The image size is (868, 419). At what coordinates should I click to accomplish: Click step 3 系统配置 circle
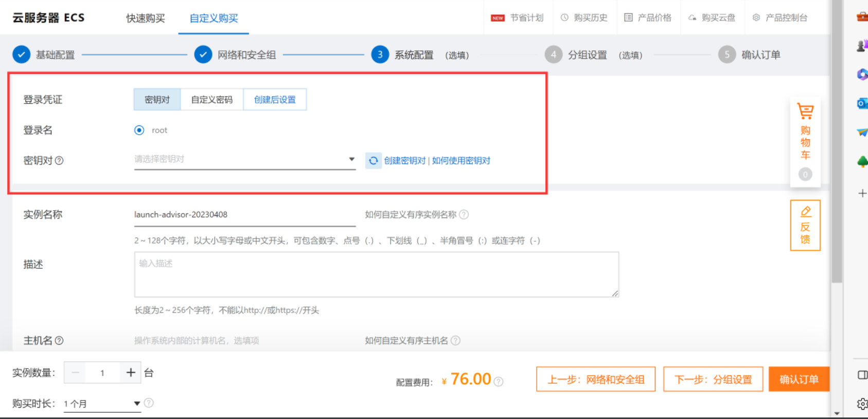(x=380, y=54)
